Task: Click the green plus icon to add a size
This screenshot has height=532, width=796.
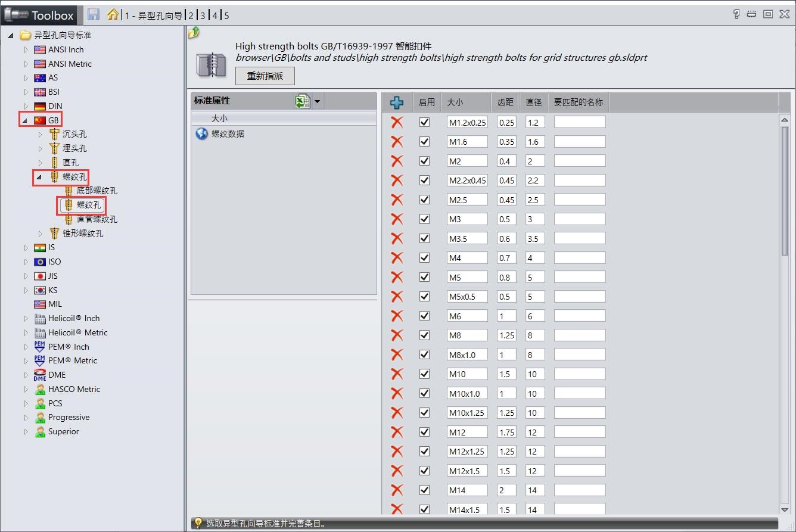Action: 397,102
